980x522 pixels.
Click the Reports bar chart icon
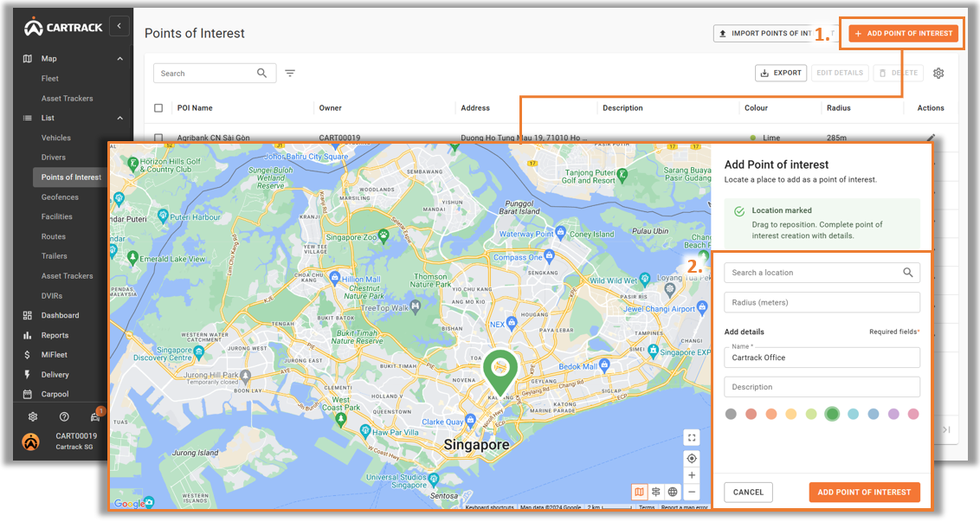click(28, 336)
